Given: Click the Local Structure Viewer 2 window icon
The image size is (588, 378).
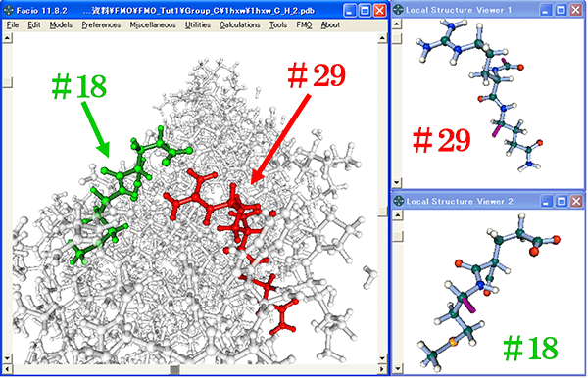Looking at the screenshot, I should (x=399, y=201).
